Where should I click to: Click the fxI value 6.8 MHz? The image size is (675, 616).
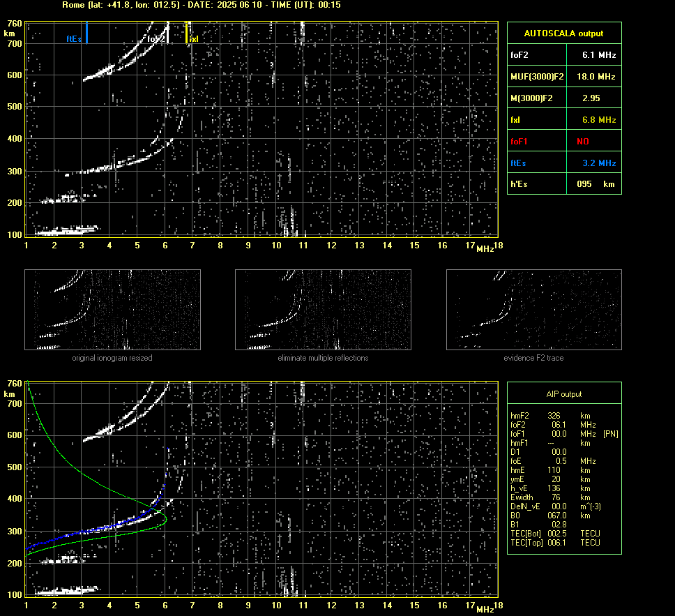pyautogui.click(x=599, y=120)
